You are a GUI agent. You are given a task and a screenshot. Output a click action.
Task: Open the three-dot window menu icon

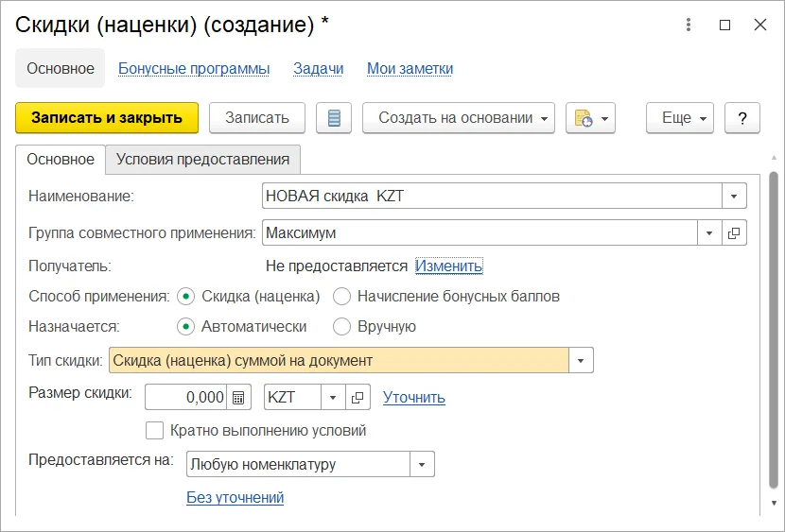point(689,25)
